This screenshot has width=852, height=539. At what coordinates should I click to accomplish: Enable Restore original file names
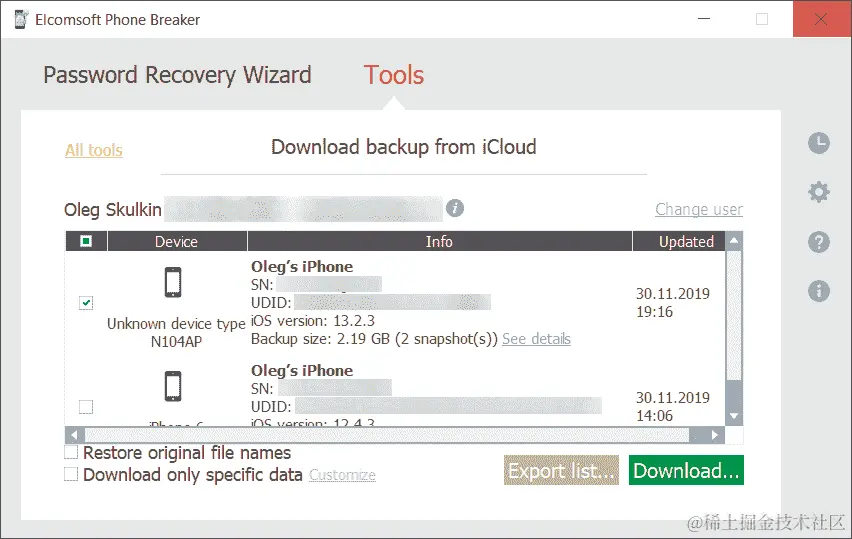71,452
